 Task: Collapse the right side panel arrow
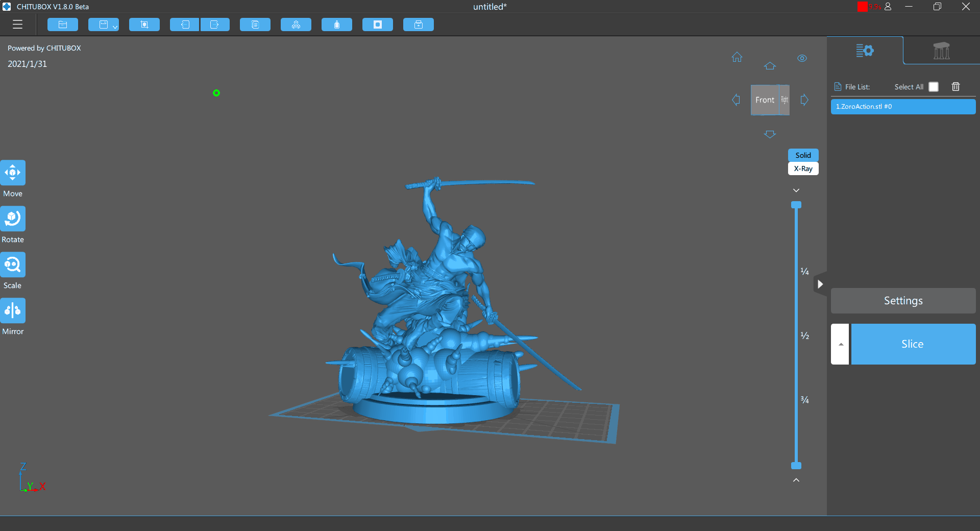click(x=820, y=284)
